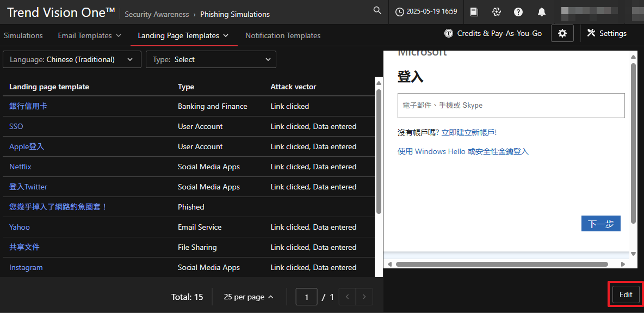This screenshot has width=644, height=313.
Task: Click the preview's horizontal scrollbar
Action: click(501, 264)
